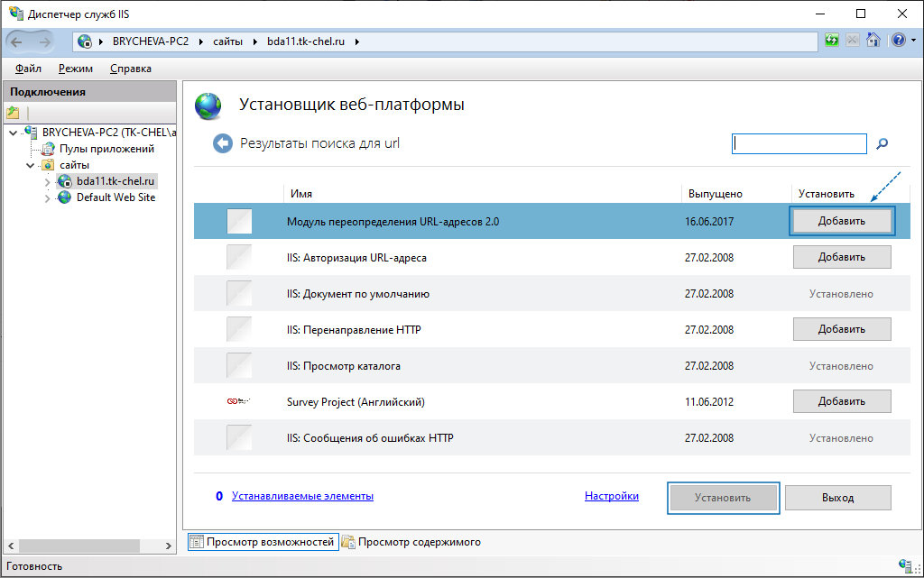Click left arrow of connections scrollbar
The height and width of the screenshot is (578, 924).
point(11,546)
